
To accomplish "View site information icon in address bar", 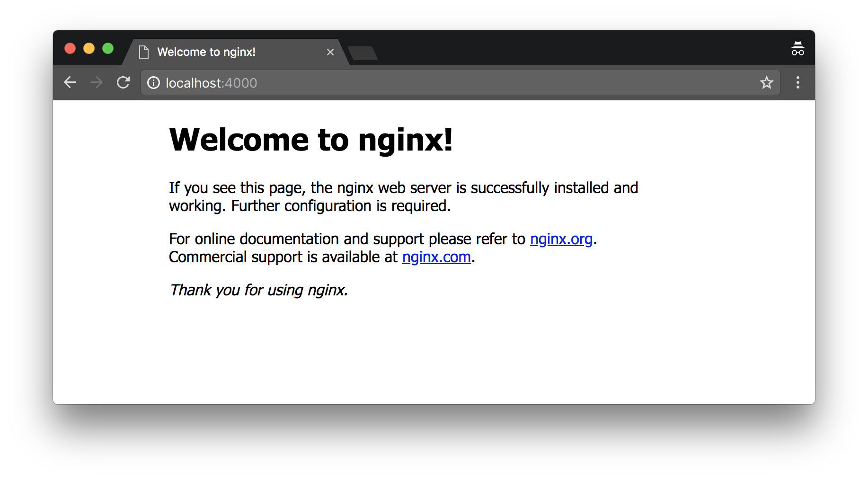I will 153,83.
